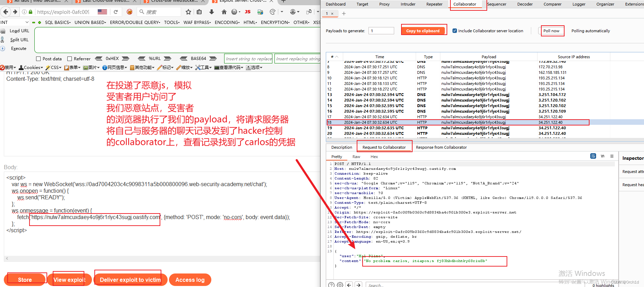
Task: Open the Cookies dropdown in web developer bar
Action: click(x=31, y=68)
